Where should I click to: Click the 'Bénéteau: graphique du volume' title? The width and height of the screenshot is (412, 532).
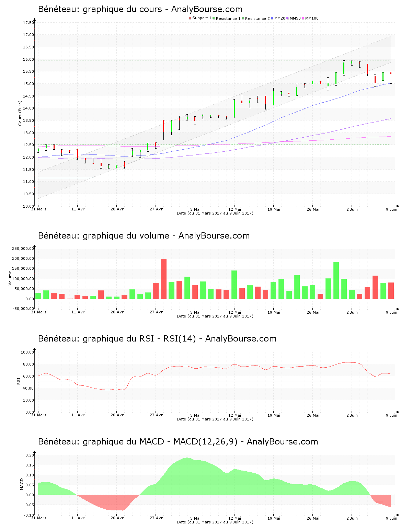[104, 236]
